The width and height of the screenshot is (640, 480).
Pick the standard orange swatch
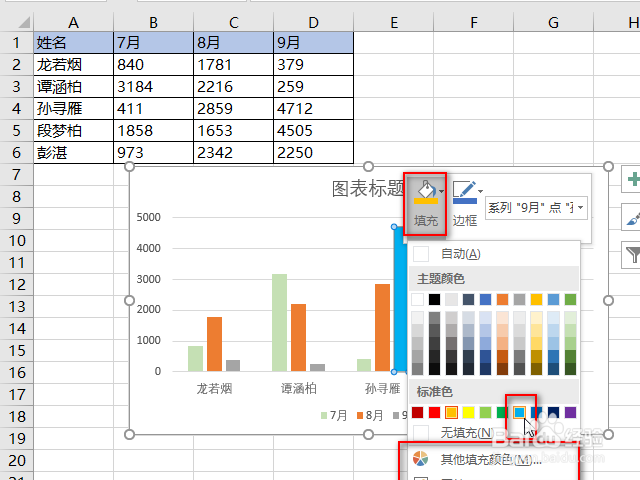pos(451,413)
